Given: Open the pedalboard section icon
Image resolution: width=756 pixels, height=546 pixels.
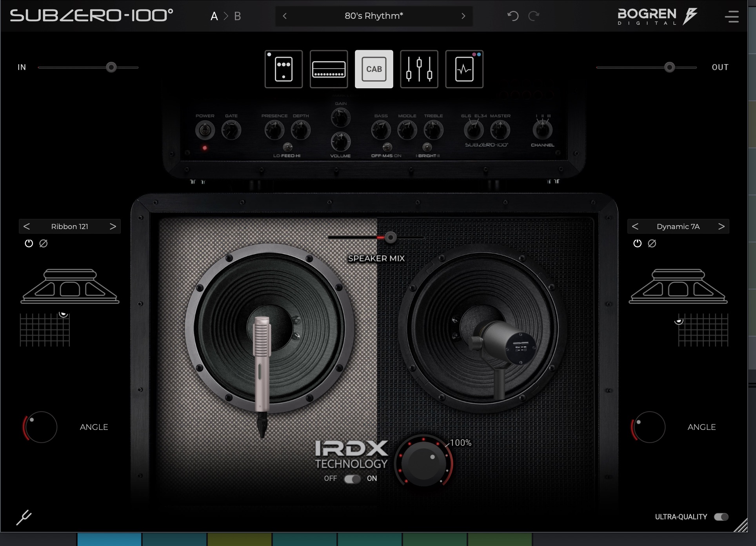Looking at the screenshot, I should point(283,69).
